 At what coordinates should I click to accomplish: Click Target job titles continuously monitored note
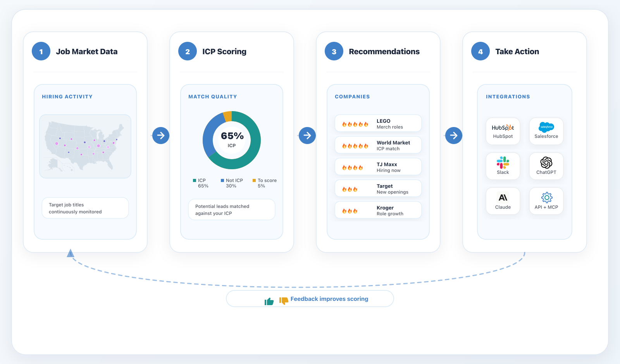pos(85,208)
